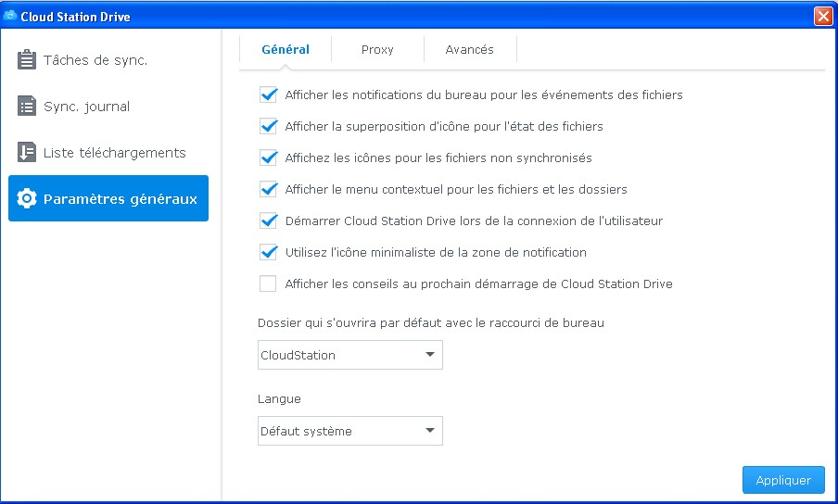Uncheck icon overlay for file status

(x=269, y=126)
